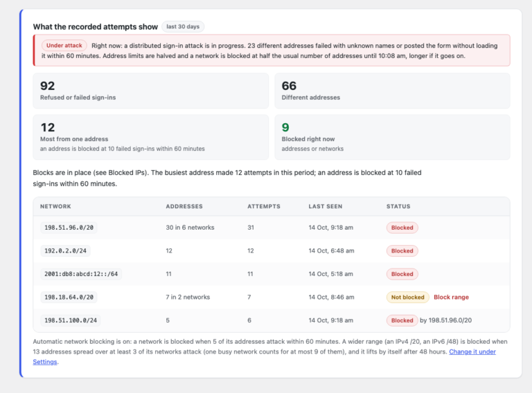Click the attempts value 31
Viewport: 532px width, 393px height.
tap(251, 228)
